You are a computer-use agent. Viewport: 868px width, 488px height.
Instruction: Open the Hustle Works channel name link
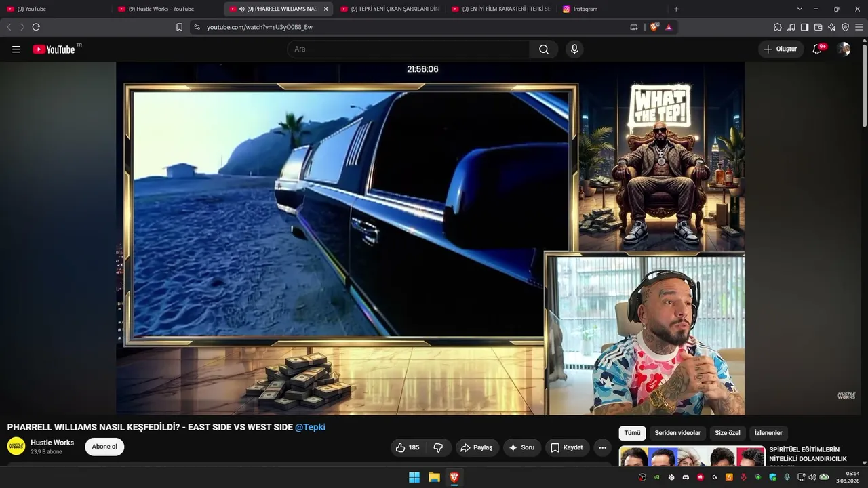[52, 443]
